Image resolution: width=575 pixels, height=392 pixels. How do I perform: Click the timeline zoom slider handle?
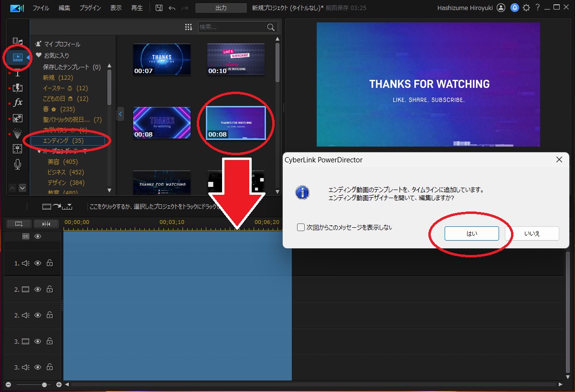[x=44, y=384]
